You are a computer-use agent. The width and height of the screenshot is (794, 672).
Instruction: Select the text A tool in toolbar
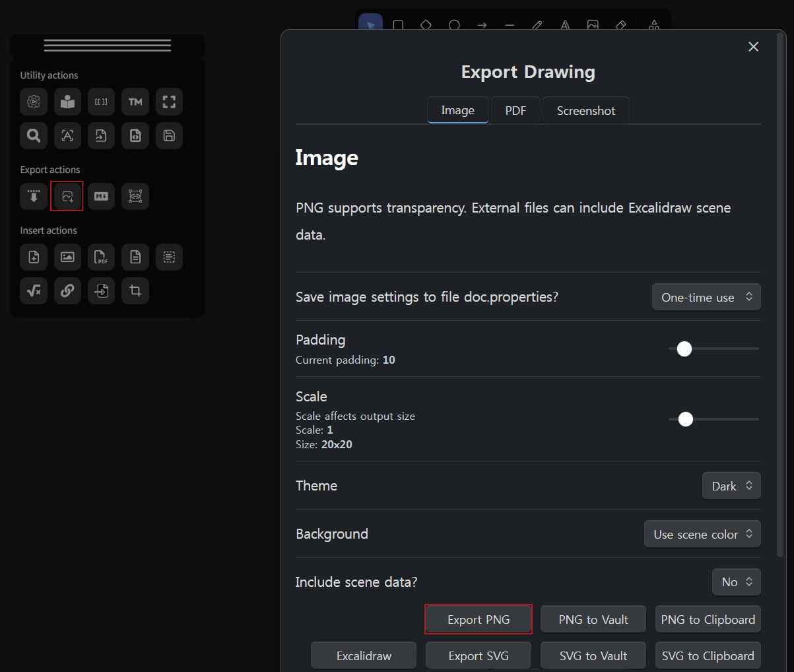pos(565,25)
